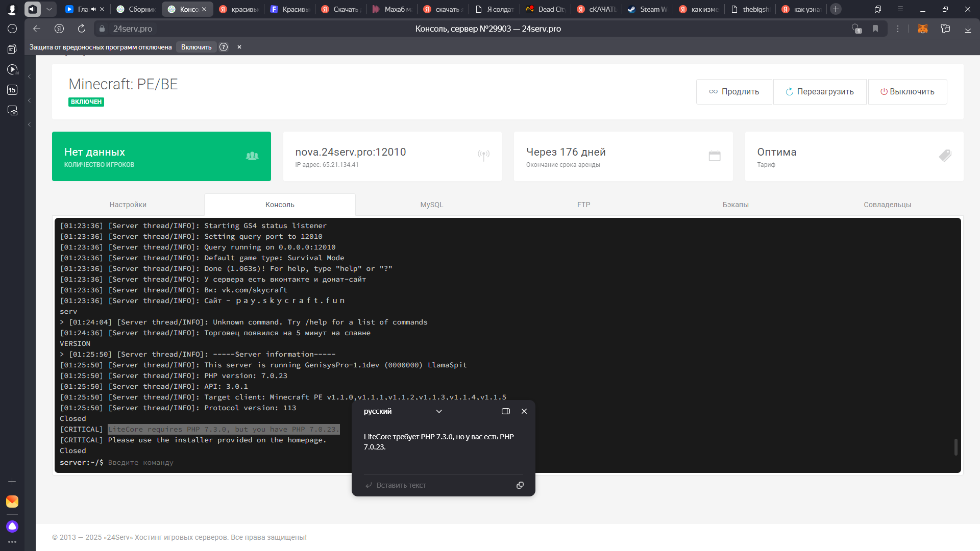Click the mail icon in sidebar
Viewport: 980px width, 551px height.
[12, 502]
